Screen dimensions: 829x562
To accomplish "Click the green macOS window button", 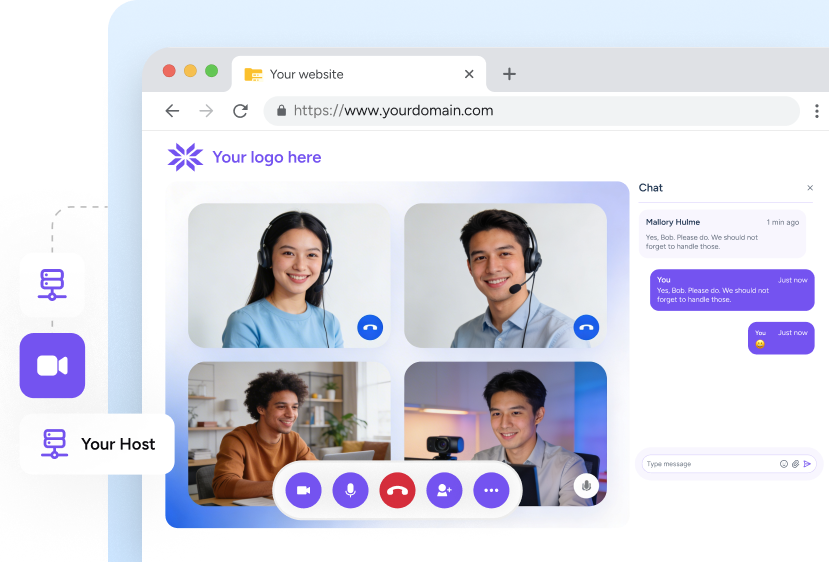I will click(x=211, y=71).
